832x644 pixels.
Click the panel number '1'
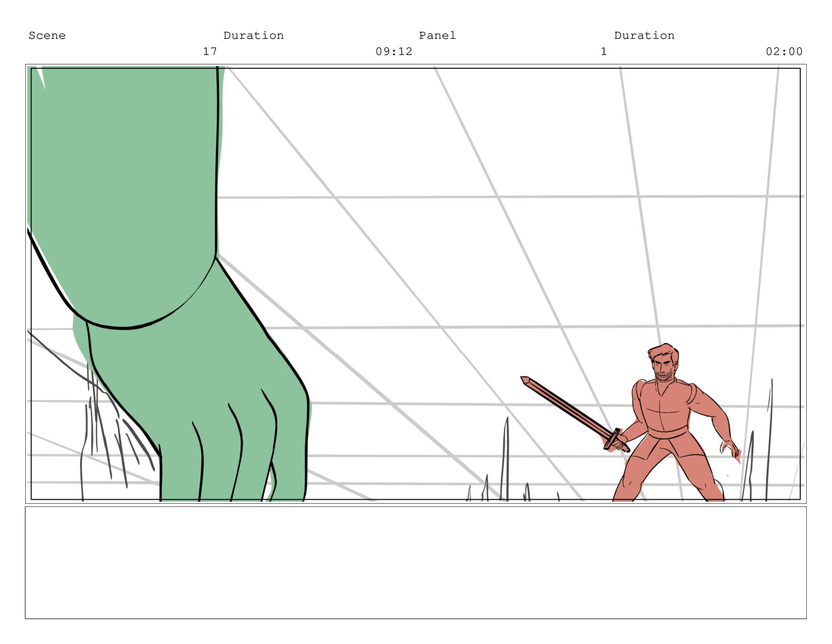pyautogui.click(x=604, y=51)
